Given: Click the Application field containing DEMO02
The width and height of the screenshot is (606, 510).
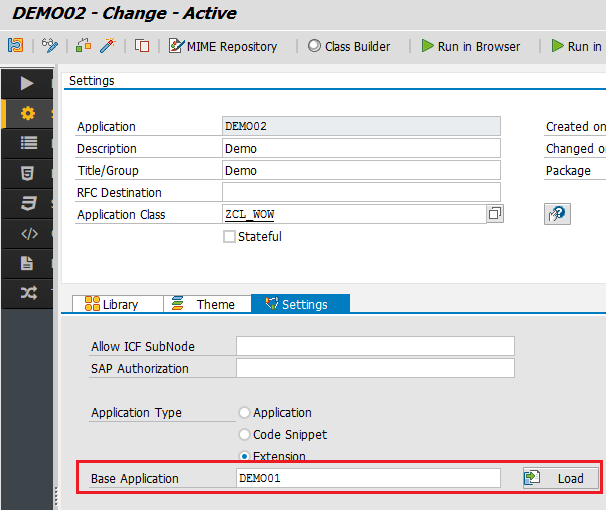Looking at the screenshot, I should tap(361, 126).
